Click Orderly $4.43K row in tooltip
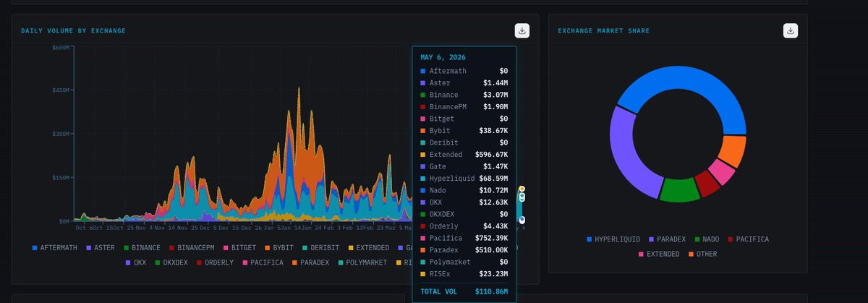Image resolution: width=868 pixels, height=303 pixels. pos(464,226)
